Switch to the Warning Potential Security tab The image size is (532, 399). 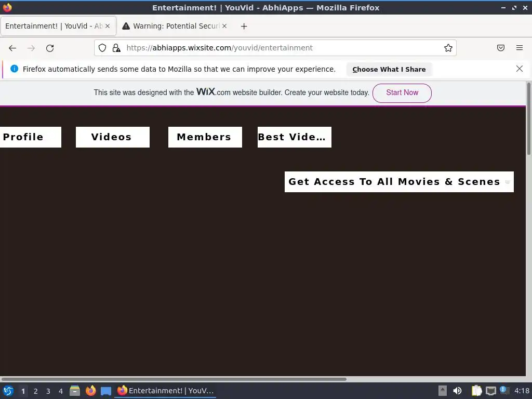(x=175, y=26)
